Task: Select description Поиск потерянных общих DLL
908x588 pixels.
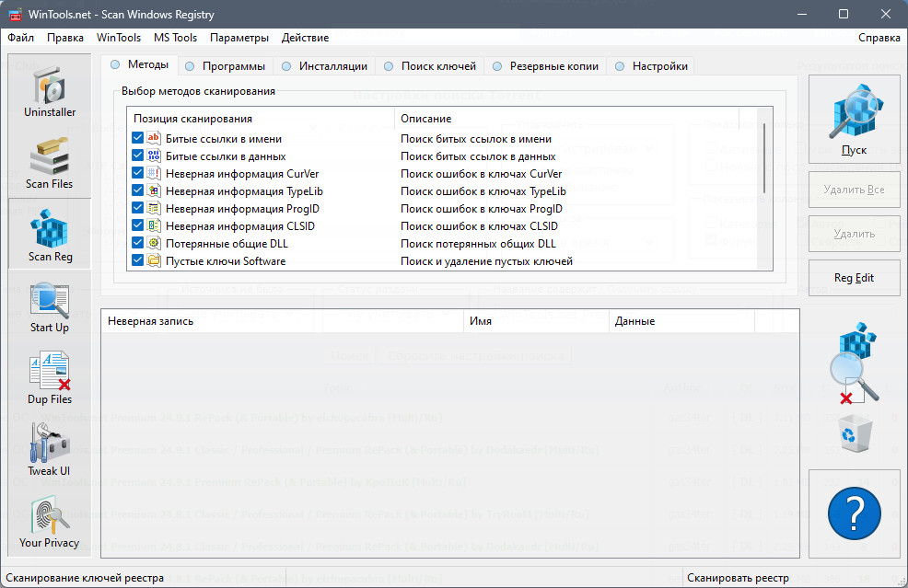Action: pyautogui.click(x=478, y=244)
